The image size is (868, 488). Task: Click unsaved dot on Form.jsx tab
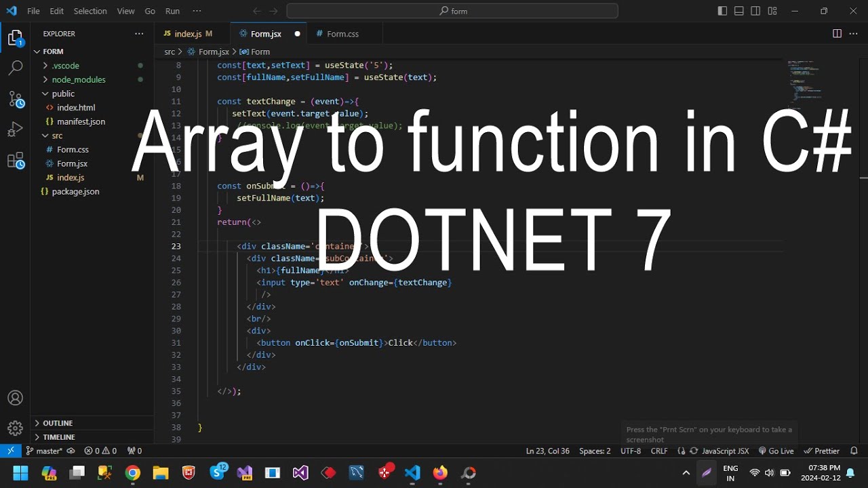click(x=297, y=33)
